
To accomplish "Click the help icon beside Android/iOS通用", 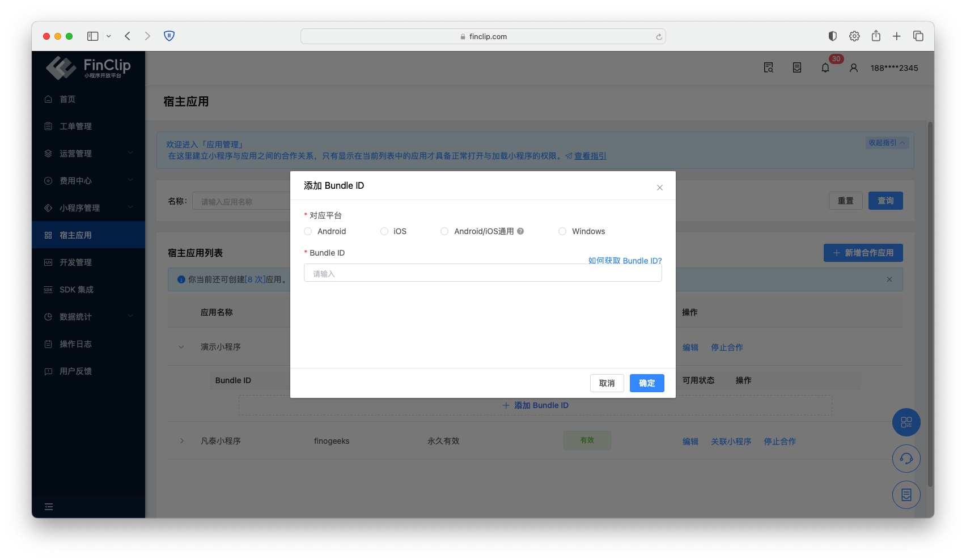I will pyautogui.click(x=520, y=231).
